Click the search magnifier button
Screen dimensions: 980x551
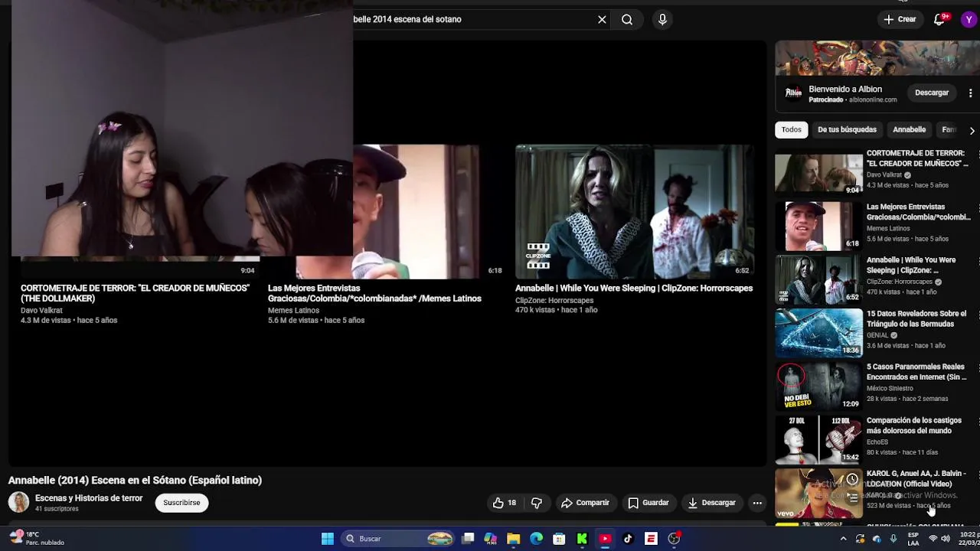(627, 19)
